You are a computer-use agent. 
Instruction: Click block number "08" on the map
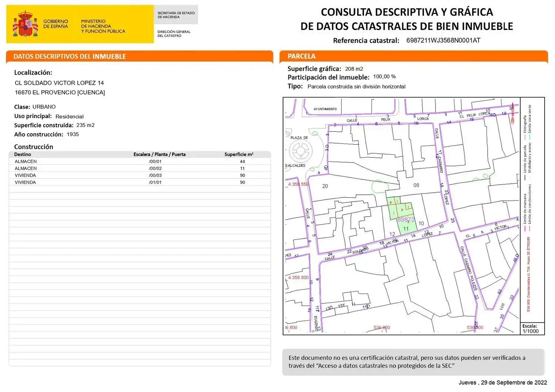pos(416,185)
